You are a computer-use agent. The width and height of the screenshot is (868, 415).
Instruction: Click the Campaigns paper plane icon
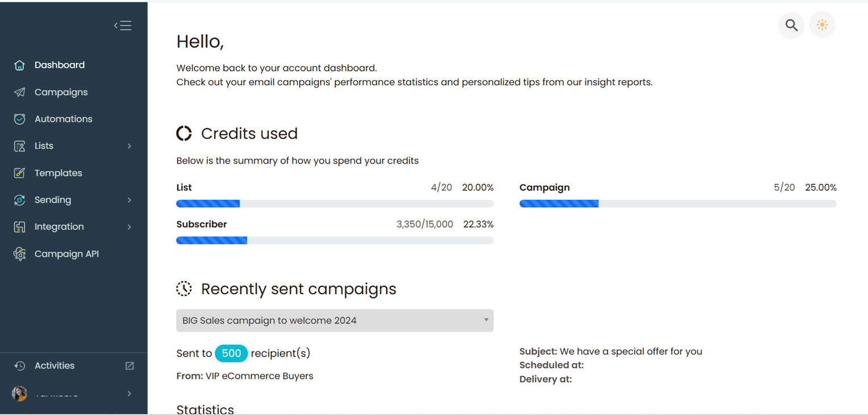(x=20, y=92)
